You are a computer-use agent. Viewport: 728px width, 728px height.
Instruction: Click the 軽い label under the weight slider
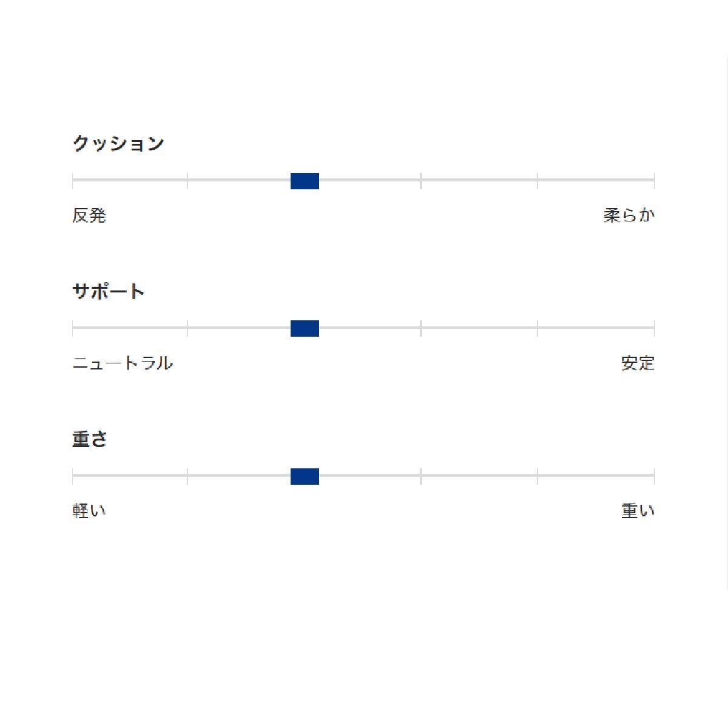coord(89,511)
